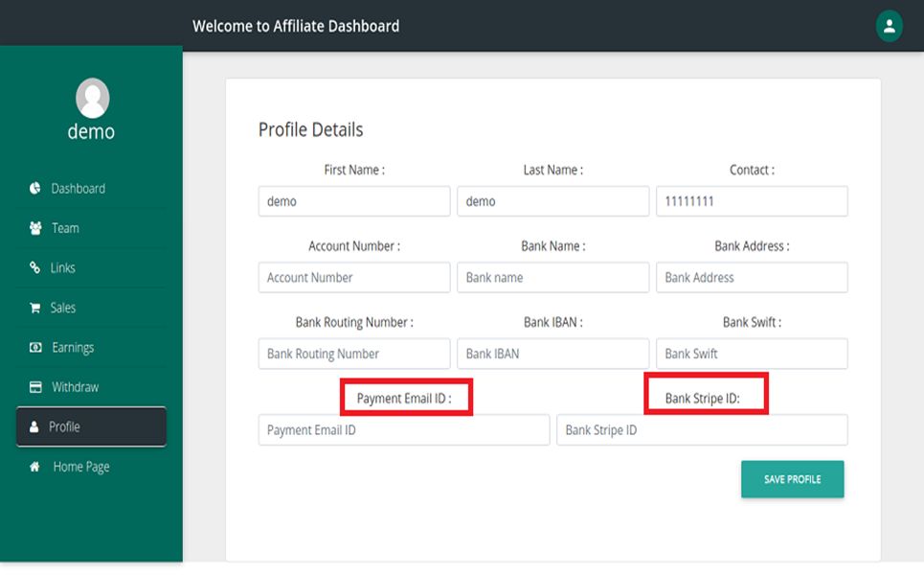924x575 pixels.
Task: Open Dashboard in the sidebar
Action: (x=91, y=188)
